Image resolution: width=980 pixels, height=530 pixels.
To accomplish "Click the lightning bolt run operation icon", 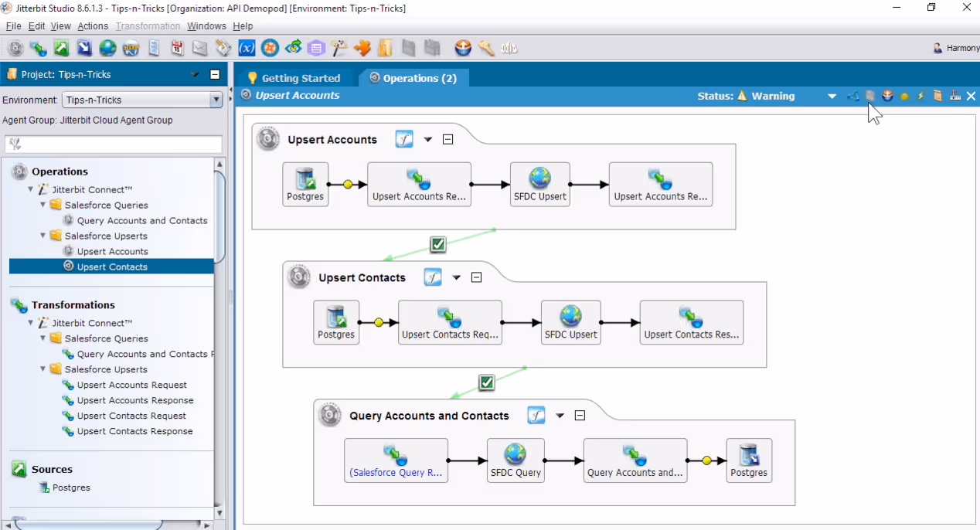I will tap(921, 96).
